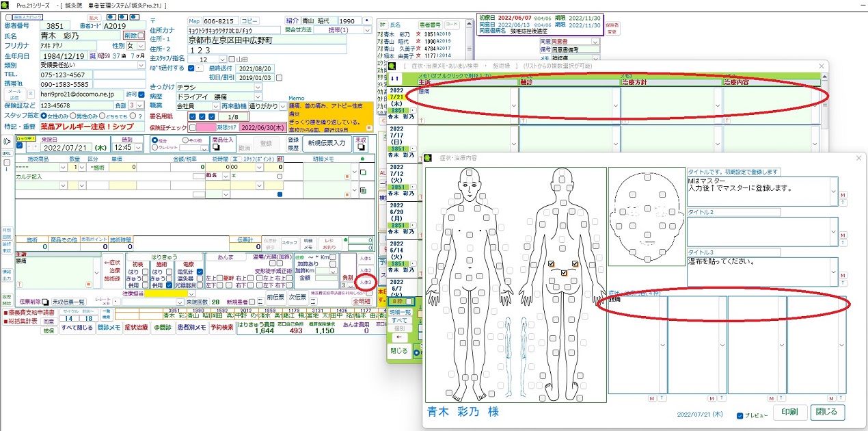Click the dot button right of referrer number 1990
Image resolution: width=868 pixels, height=431 pixels.
click(368, 21)
